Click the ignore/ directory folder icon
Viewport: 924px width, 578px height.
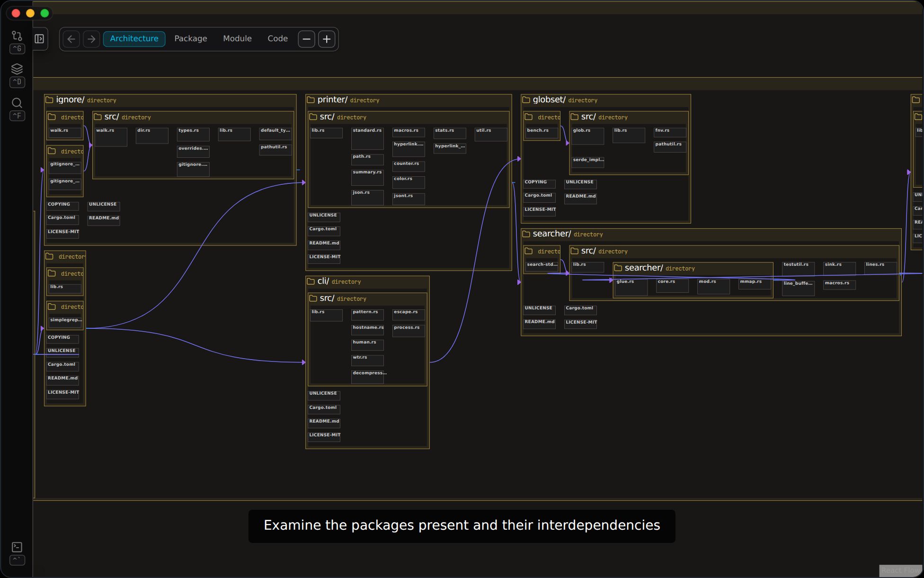pos(49,100)
